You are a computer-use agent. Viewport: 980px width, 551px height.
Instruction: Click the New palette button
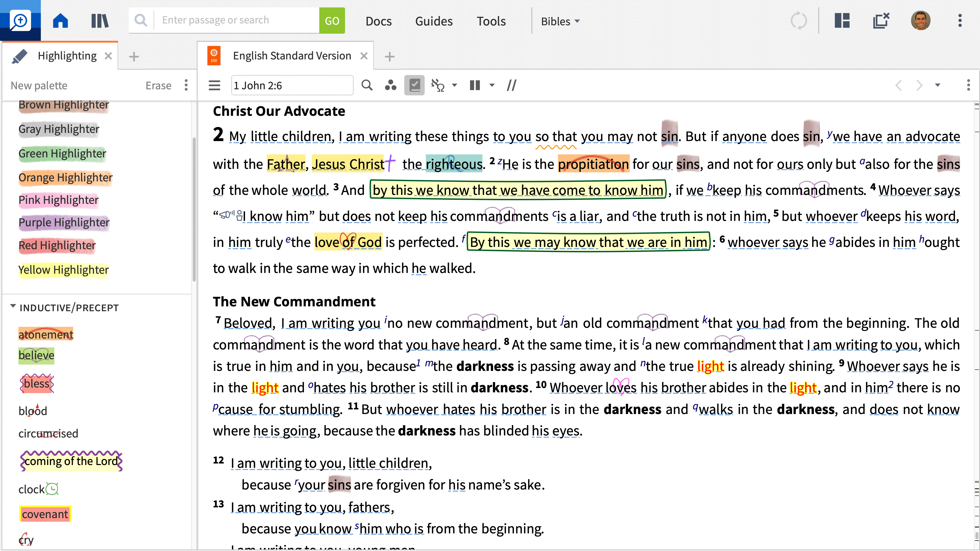39,85
